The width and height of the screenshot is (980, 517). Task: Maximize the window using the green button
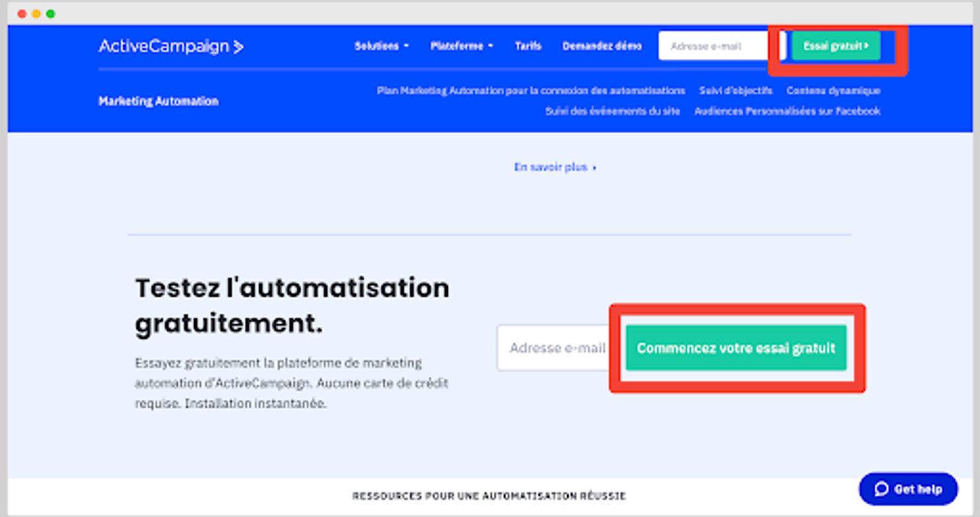51,13
